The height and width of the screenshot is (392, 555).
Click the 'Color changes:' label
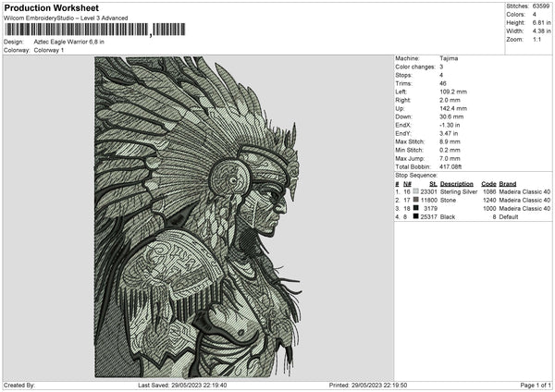click(x=415, y=67)
